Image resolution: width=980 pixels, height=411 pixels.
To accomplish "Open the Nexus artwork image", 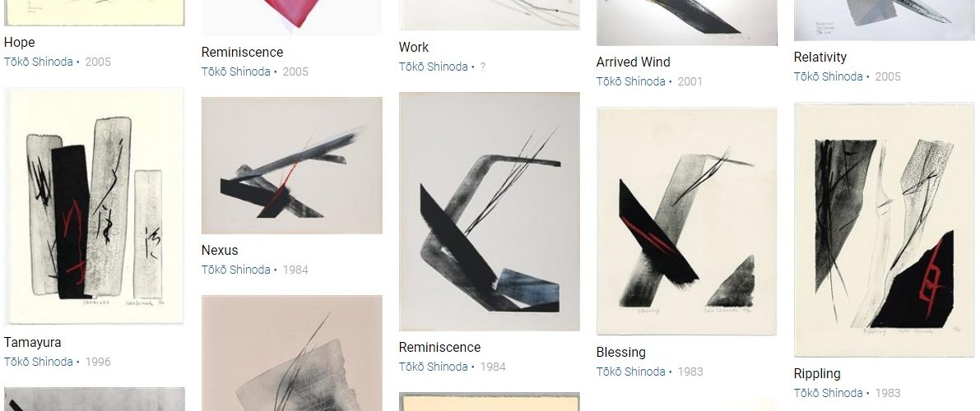I will coord(292,165).
